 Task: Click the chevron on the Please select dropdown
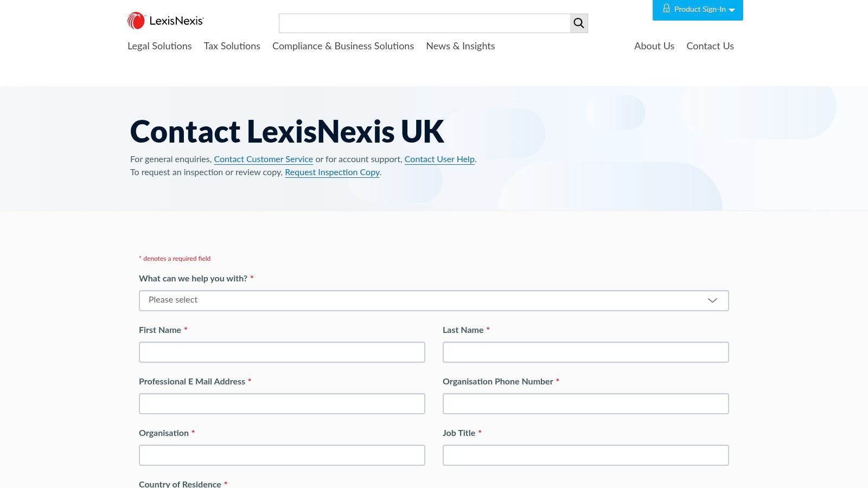click(712, 300)
